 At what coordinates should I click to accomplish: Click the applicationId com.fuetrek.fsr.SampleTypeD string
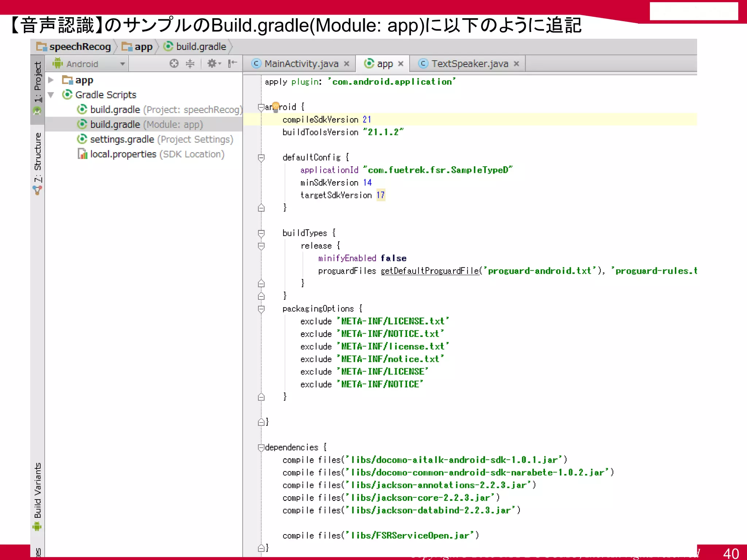pos(438,170)
